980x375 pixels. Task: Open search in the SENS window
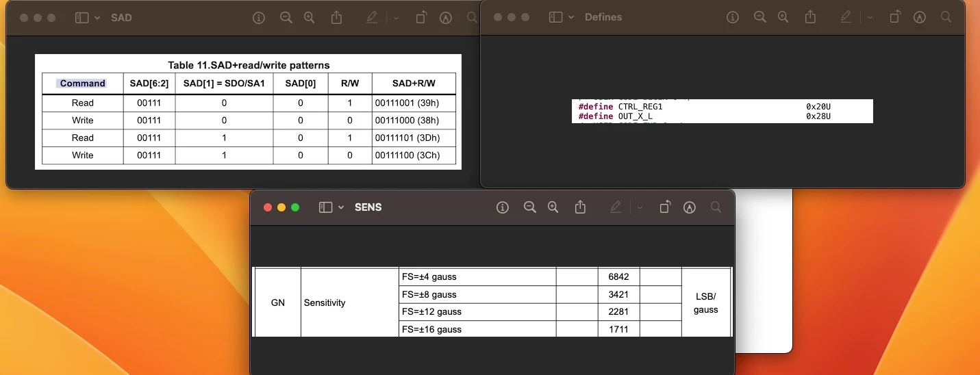pyautogui.click(x=716, y=207)
